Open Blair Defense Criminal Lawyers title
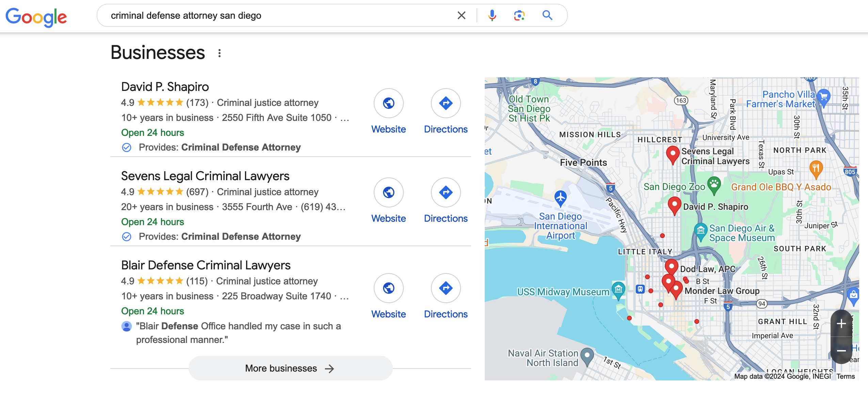868x393 pixels. coord(206,265)
